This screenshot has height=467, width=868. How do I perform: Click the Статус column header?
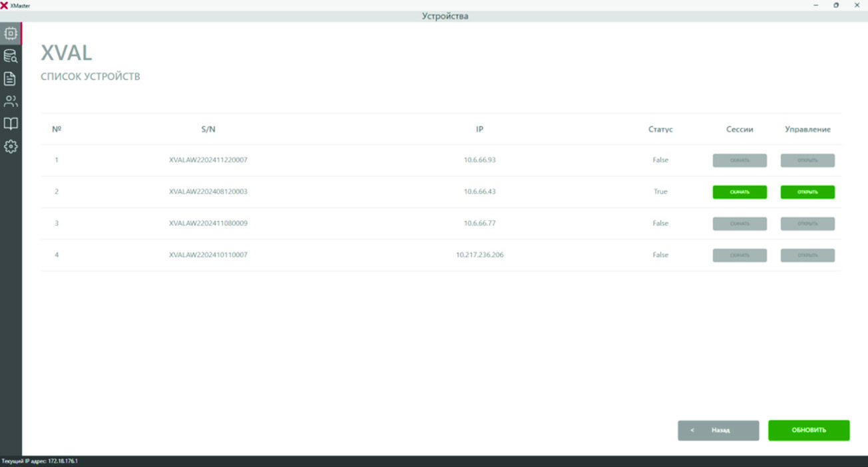click(660, 129)
